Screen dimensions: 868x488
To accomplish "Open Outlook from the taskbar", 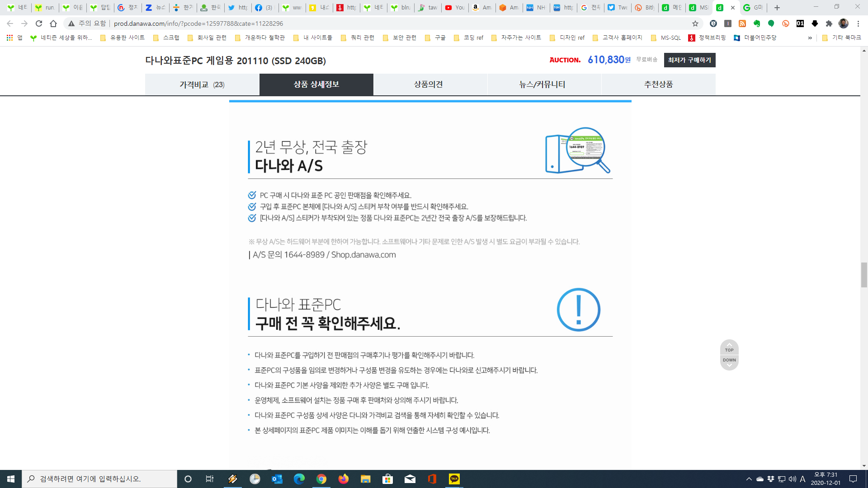I will point(277,479).
